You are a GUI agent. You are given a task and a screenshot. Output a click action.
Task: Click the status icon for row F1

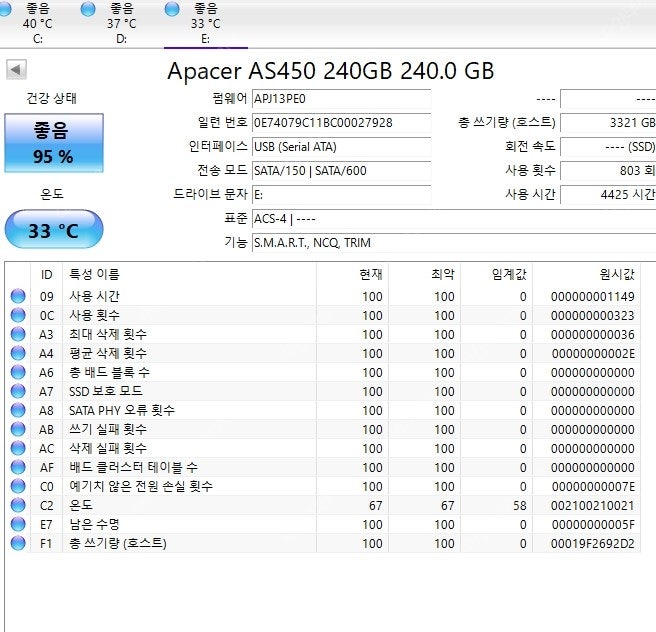(x=18, y=543)
